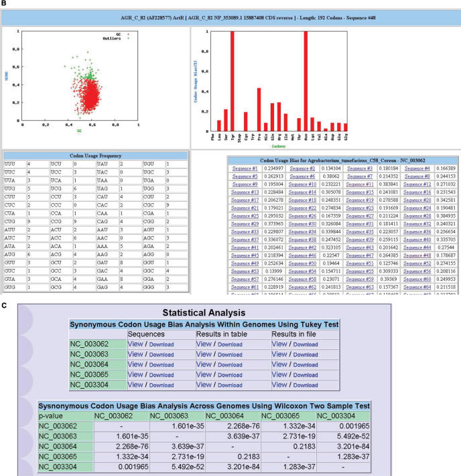
Task: Select the CUG codon cell
Action: [15, 222]
